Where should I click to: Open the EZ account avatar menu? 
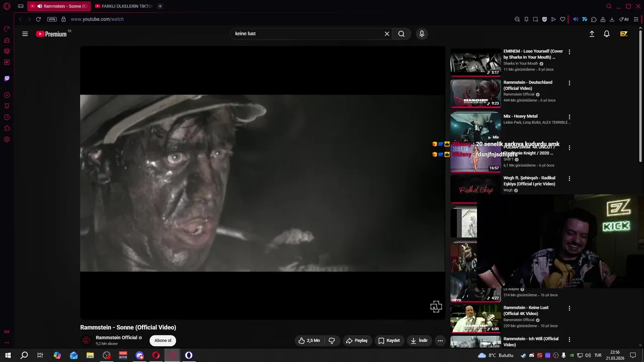pyautogui.click(x=624, y=34)
